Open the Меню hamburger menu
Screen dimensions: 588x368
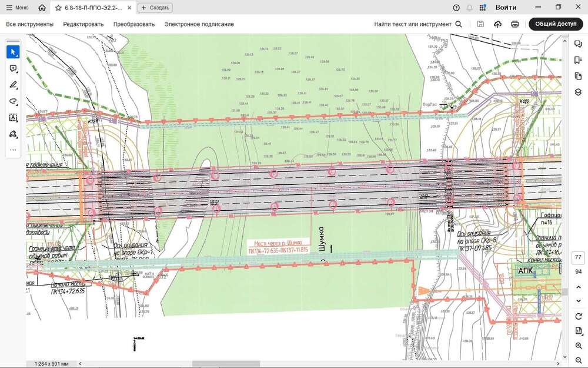(x=17, y=8)
